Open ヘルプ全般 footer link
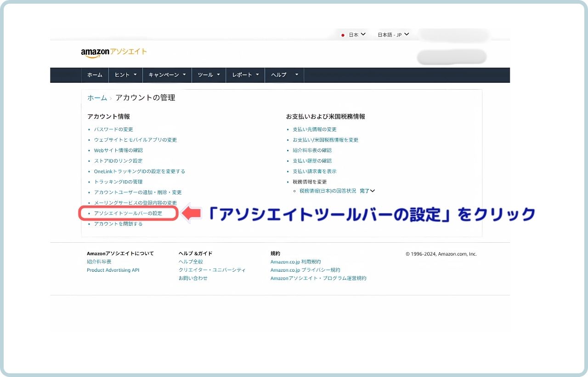 [x=191, y=262]
